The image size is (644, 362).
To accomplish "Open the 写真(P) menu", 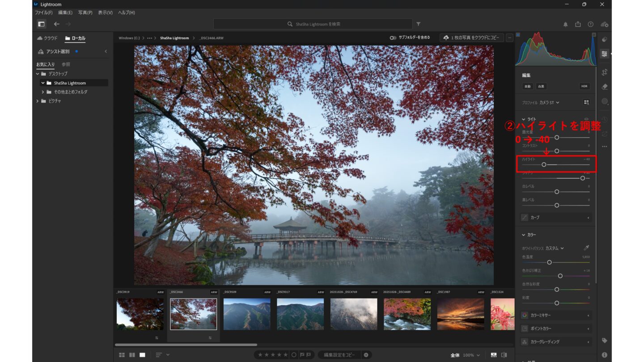I will (x=85, y=13).
